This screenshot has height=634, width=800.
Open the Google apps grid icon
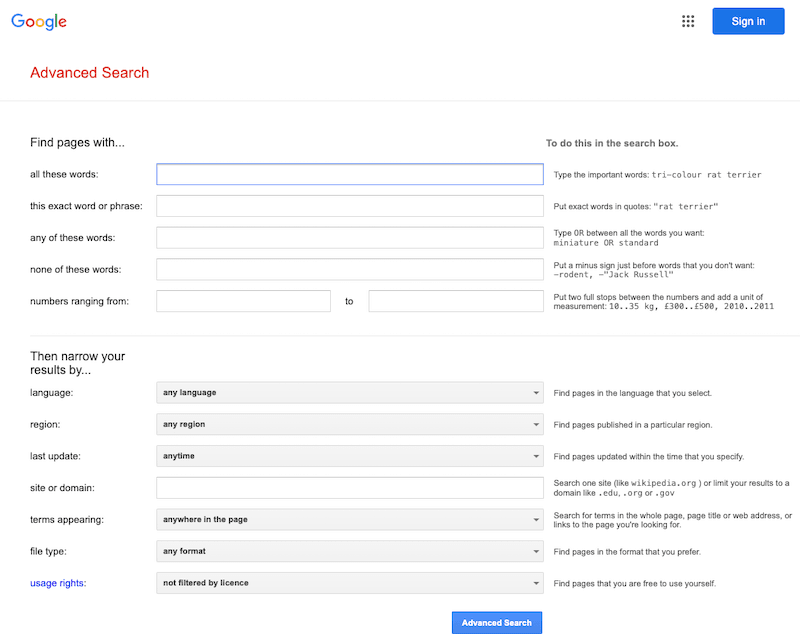(688, 20)
